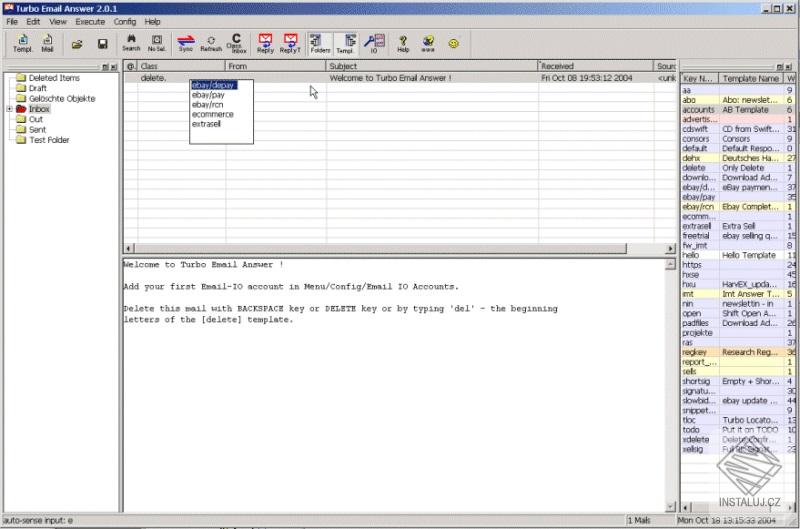Screen dimensions: 800x529
Task: Select the 'regkey' Research Reg row
Action: (738, 352)
